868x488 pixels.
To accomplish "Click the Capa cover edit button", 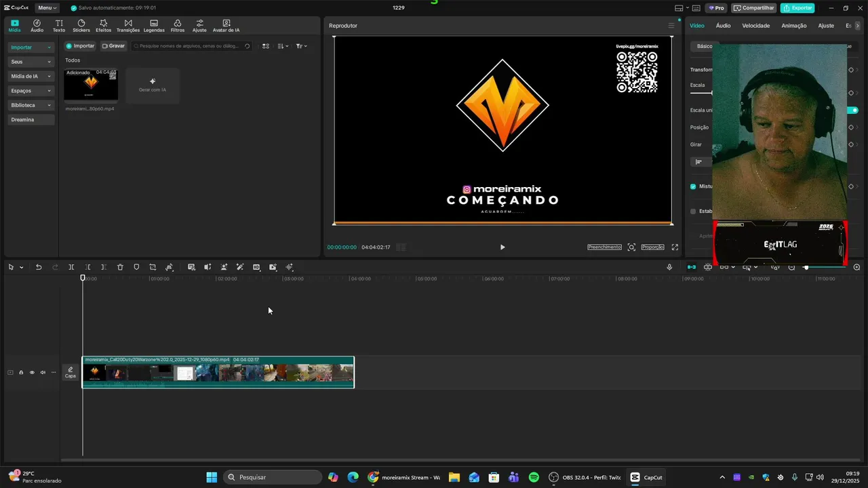I will pyautogui.click(x=71, y=372).
